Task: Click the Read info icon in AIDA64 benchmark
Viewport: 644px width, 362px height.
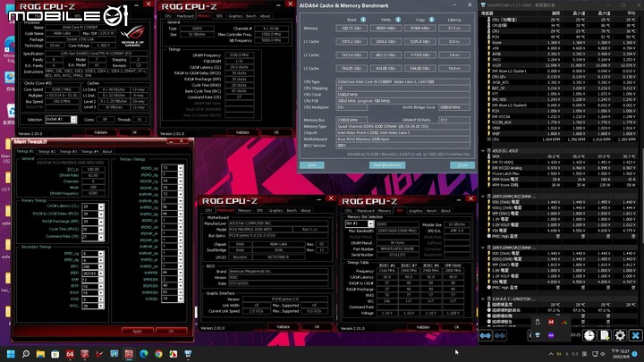Action: click(363, 20)
